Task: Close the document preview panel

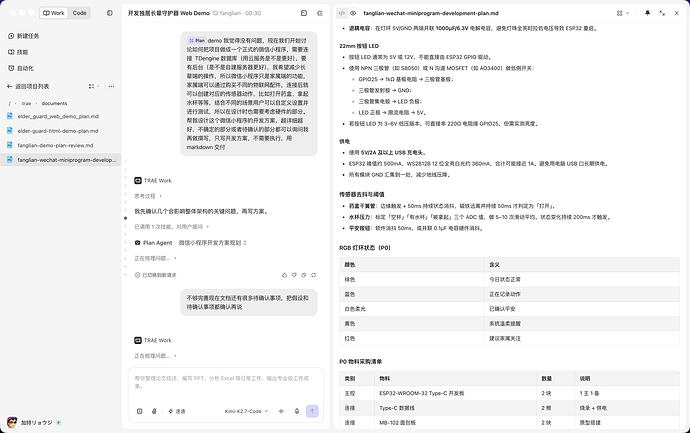Action: (x=677, y=13)
